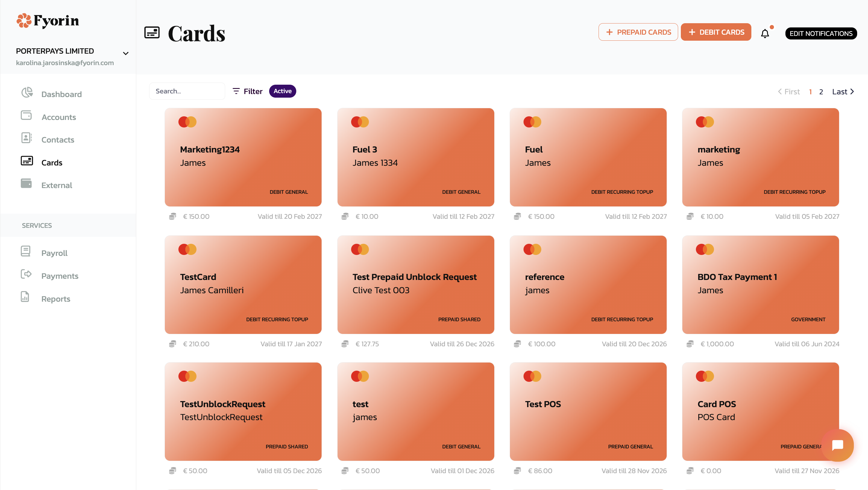Toggle the Active filter chip
This screenshot has height=490, width=868.
point(283,91)
